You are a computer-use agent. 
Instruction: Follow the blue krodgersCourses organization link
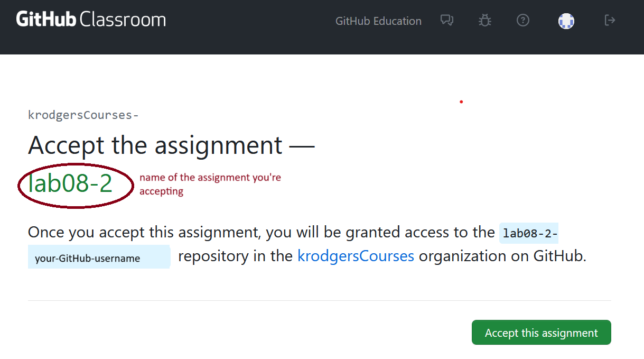356,256
